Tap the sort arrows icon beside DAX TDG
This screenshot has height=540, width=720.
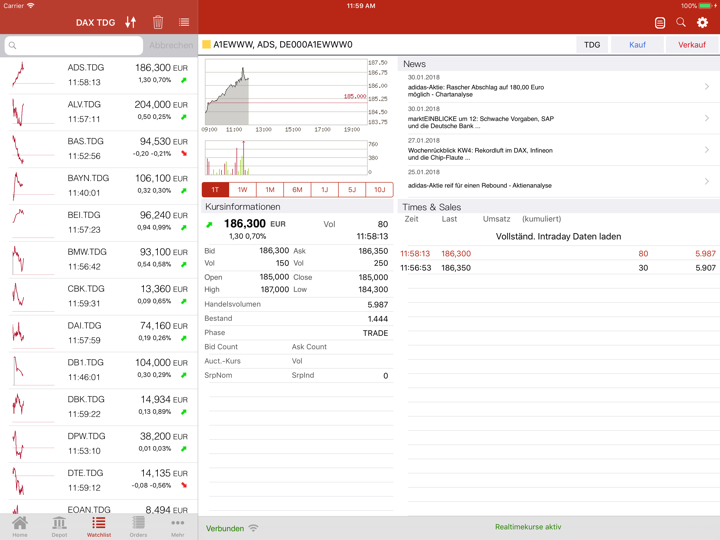point(131,22)
